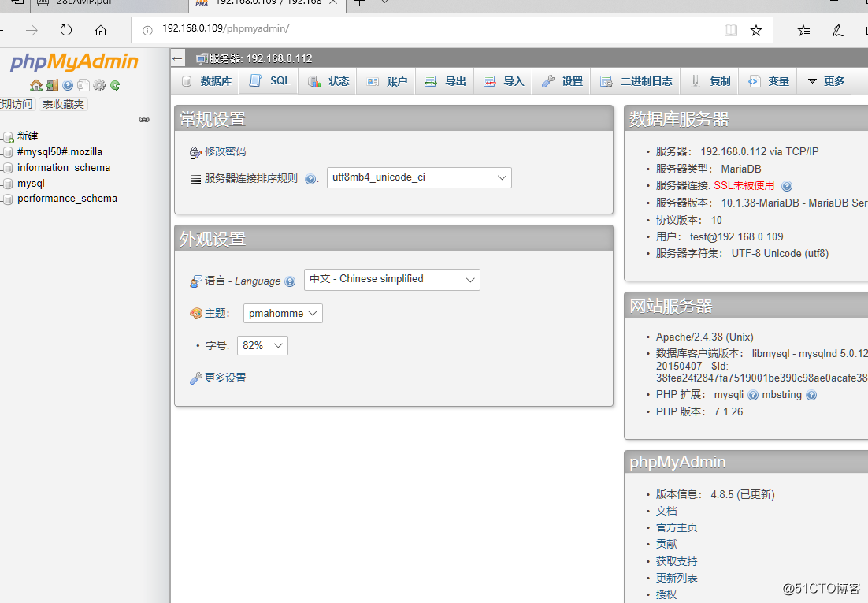Open browser tab list chevron
The width and height of the screenshot is (868, 603).
click(x=384, y=2)
